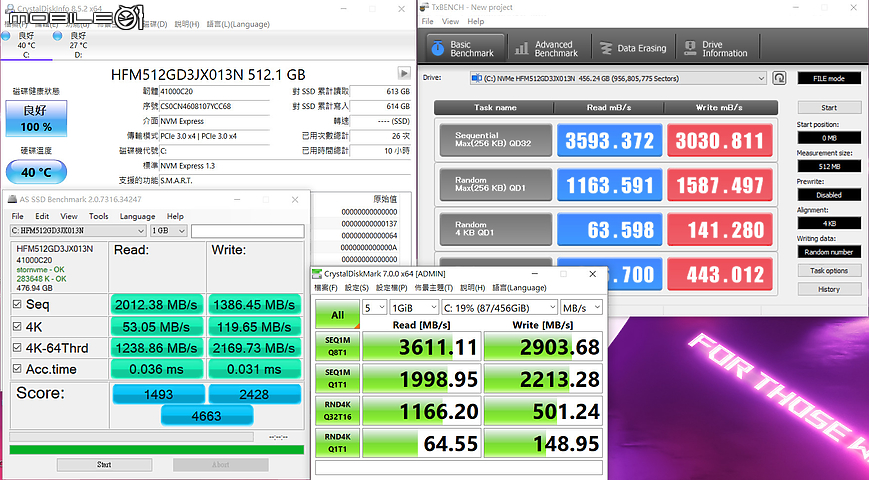869x480 pixels.
Task: Open Data Erasing tab in TxBENCH
Action: coord(633,48)
